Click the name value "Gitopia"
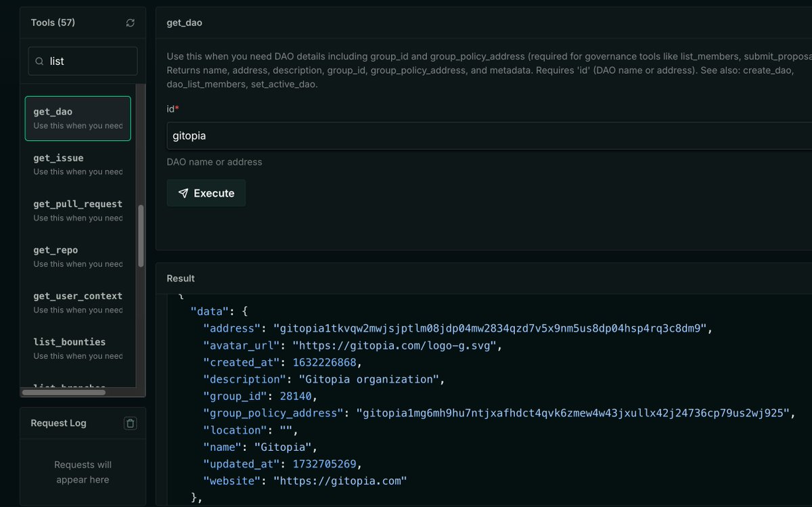The height and width of the screenshot is (507, 812). click(282, 447)
